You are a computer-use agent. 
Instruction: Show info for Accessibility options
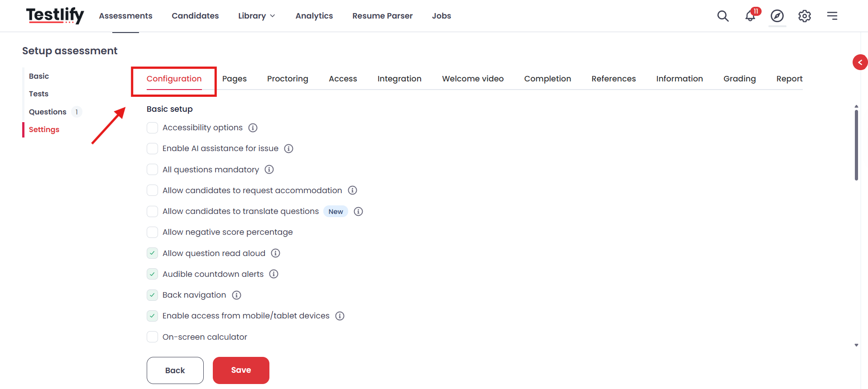[253, 128]
